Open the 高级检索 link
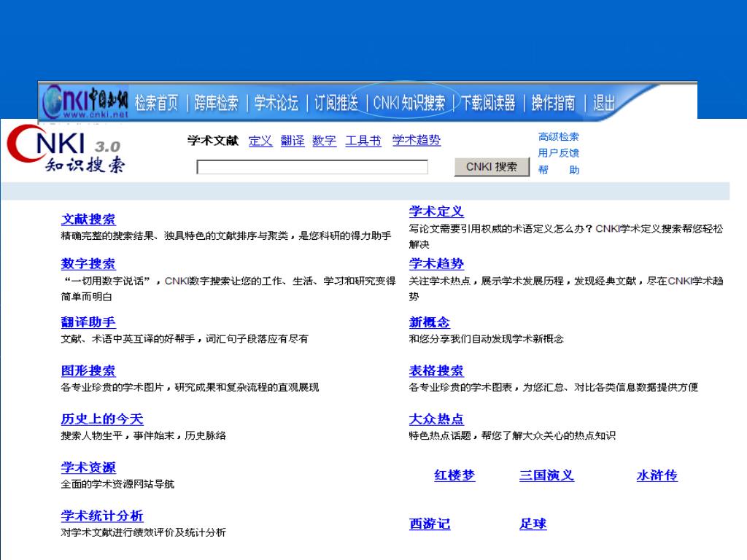Image resolution: width=747 pixels, height=560 pixels. point(559,136)
